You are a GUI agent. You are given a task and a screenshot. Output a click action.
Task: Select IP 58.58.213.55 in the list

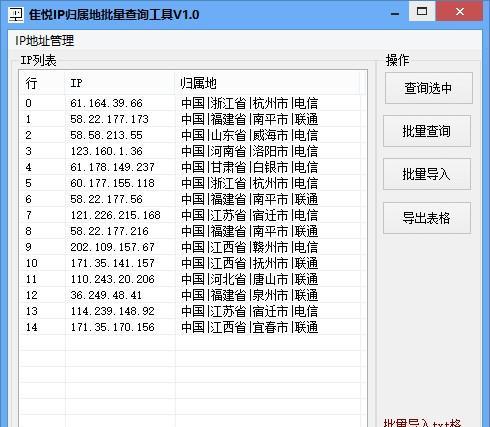point(106,135)
